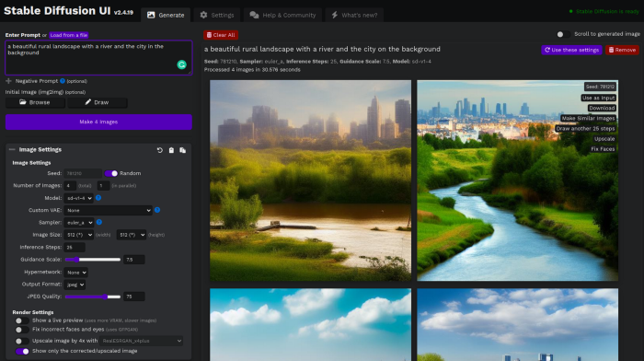Viewport: 644px width, 361px height.
Task: Reset image settings with the undo icon
Action: tap(160, 150)
